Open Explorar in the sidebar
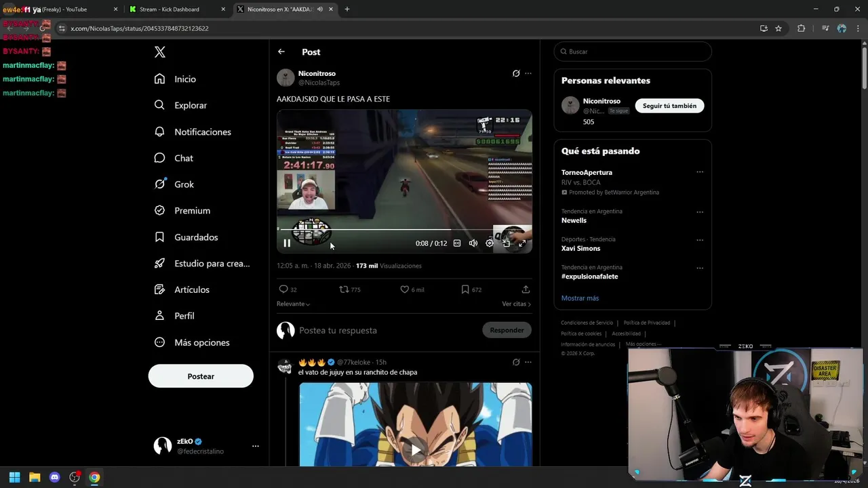868x488 pixels. [180, 105]
